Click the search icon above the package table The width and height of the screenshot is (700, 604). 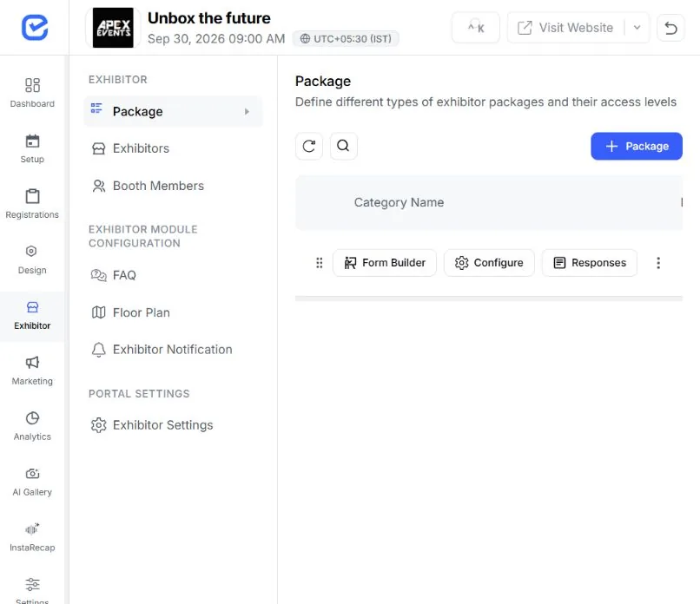coord(343,146)
